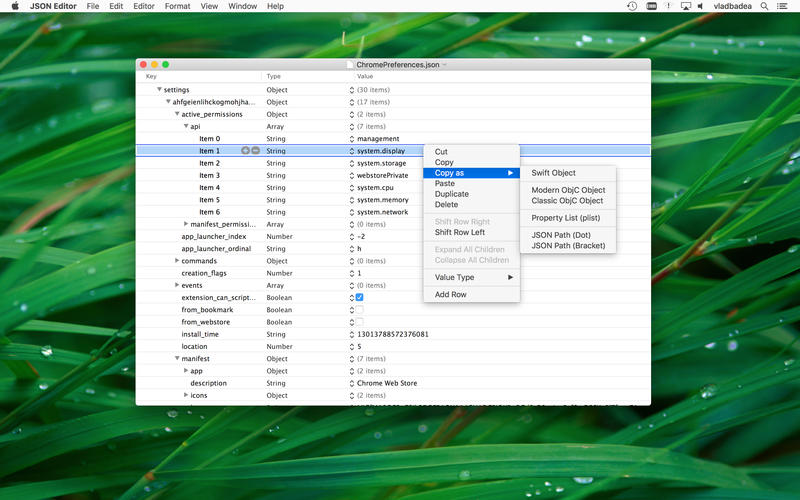Click the plus button on Item 1 row

click(245, 151)
